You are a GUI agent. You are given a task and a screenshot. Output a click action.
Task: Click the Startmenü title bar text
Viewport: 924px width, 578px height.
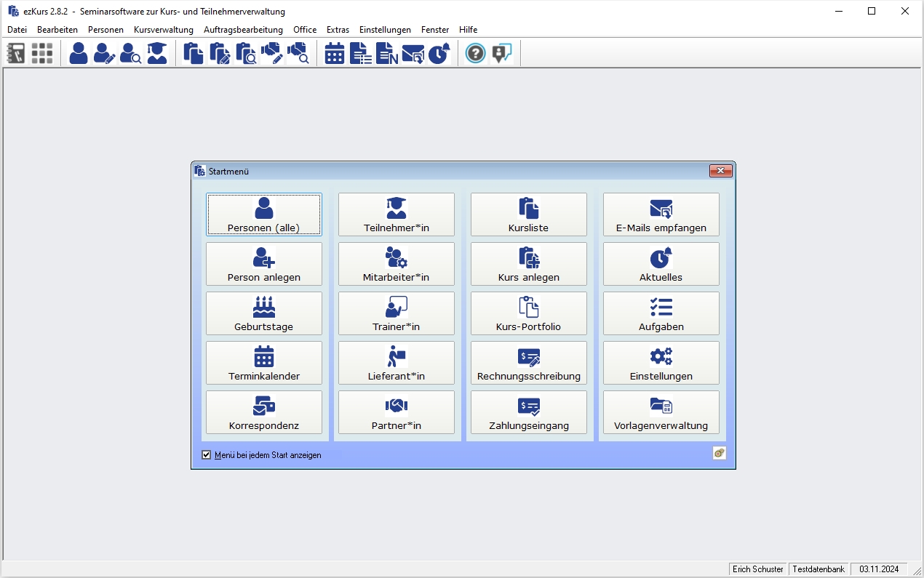click(x=228, y=172)
